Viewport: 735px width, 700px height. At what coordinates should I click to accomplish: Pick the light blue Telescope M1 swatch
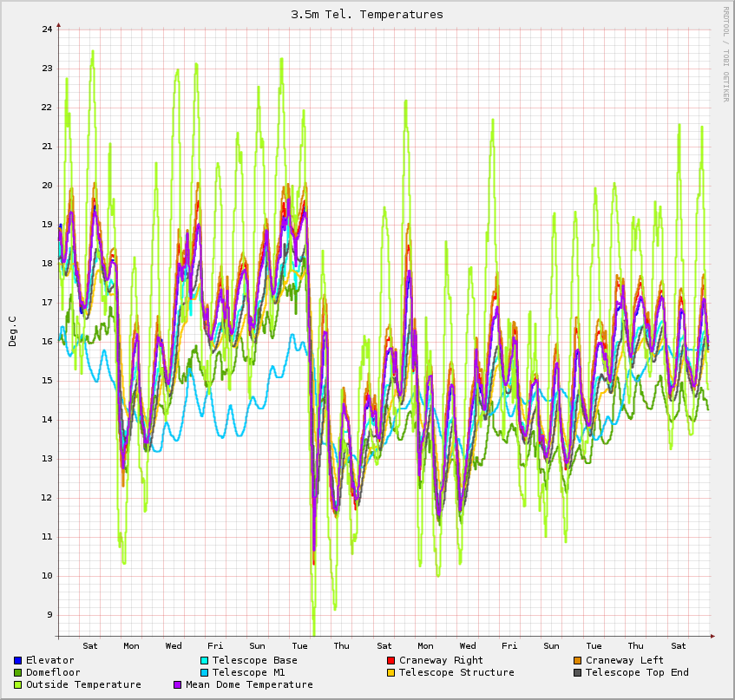click(205, 673)
